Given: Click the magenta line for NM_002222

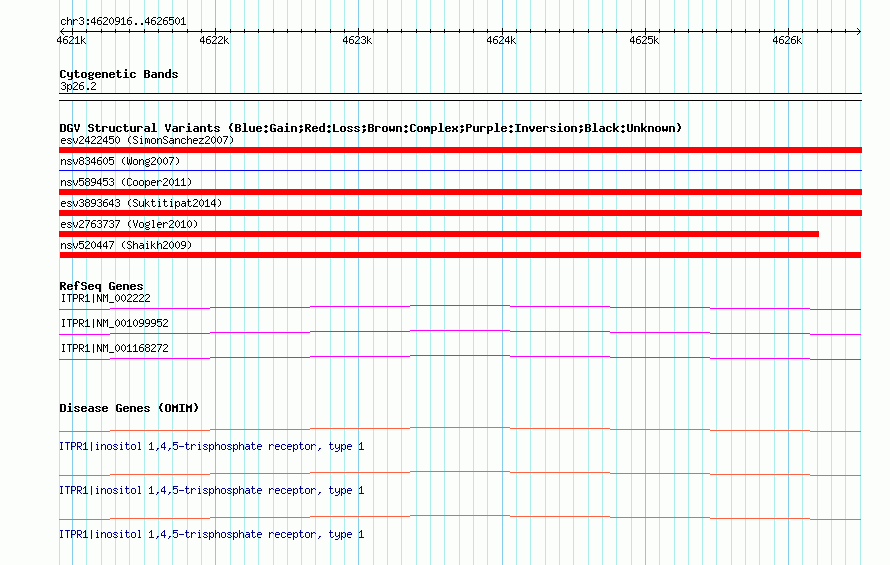Looking at the screenshot, I should pos(460,307).
